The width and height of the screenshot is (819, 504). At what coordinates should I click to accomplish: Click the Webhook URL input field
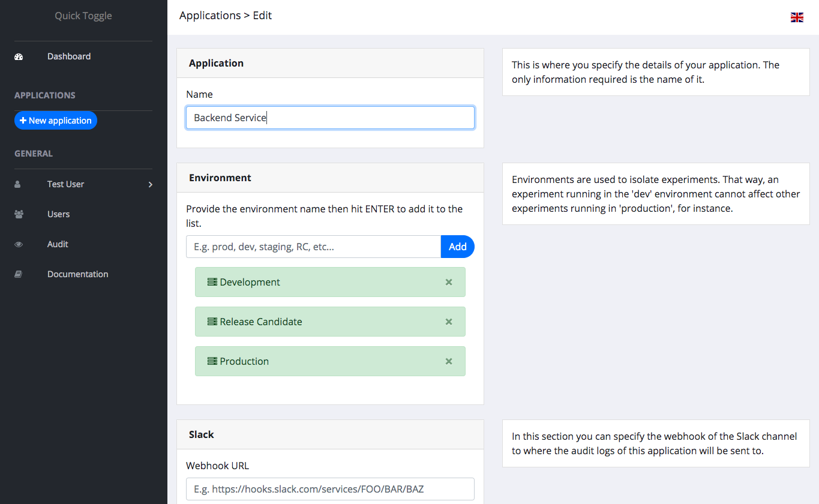330,489
